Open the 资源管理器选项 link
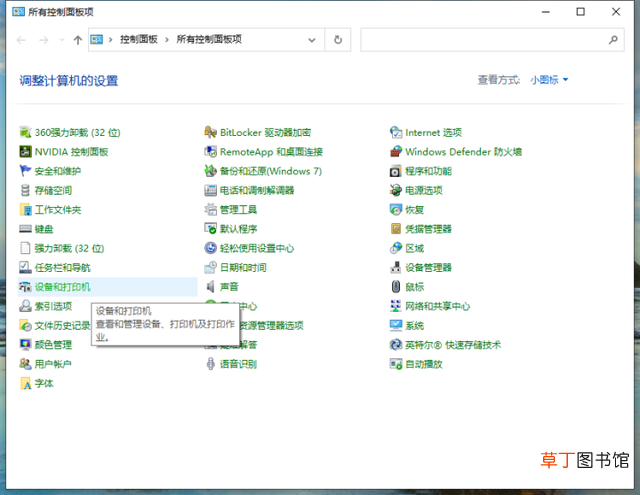The image size is (640, 495). click(x=271, y=325)
